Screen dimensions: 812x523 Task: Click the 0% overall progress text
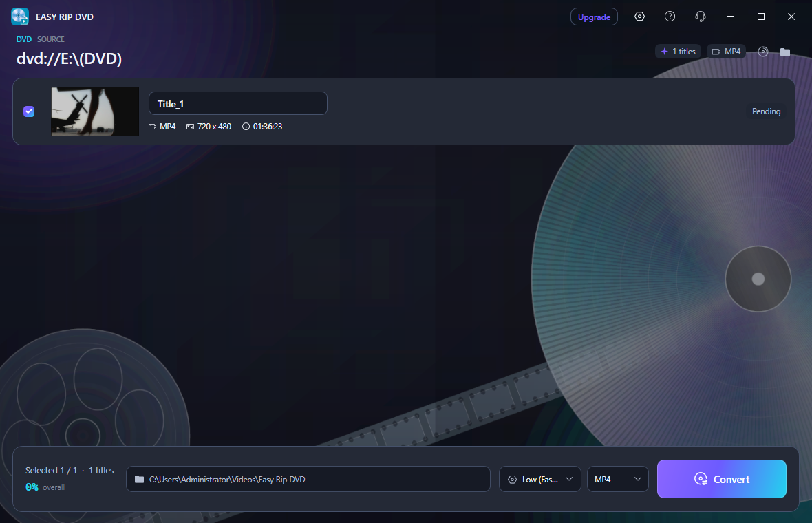45,487
